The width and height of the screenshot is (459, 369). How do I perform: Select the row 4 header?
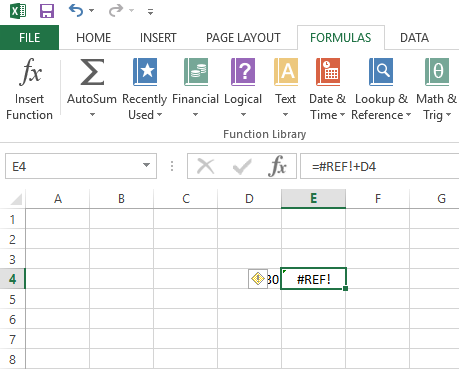13,279
